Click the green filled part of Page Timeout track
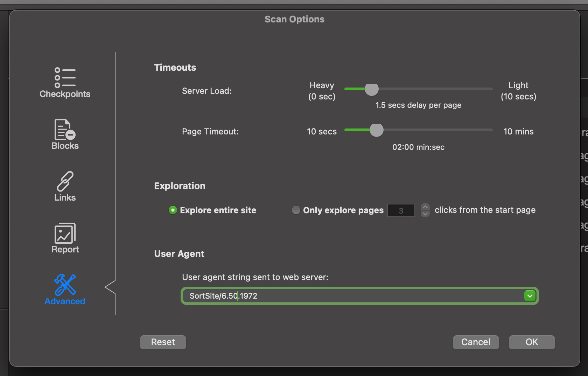588x376 pixels. [x=357, y=130]
